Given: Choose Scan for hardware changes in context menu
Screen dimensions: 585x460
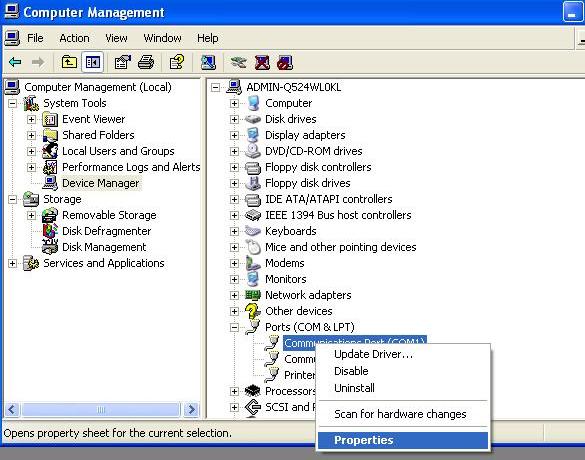Looking at the screenshot, I should pos(403,414).
